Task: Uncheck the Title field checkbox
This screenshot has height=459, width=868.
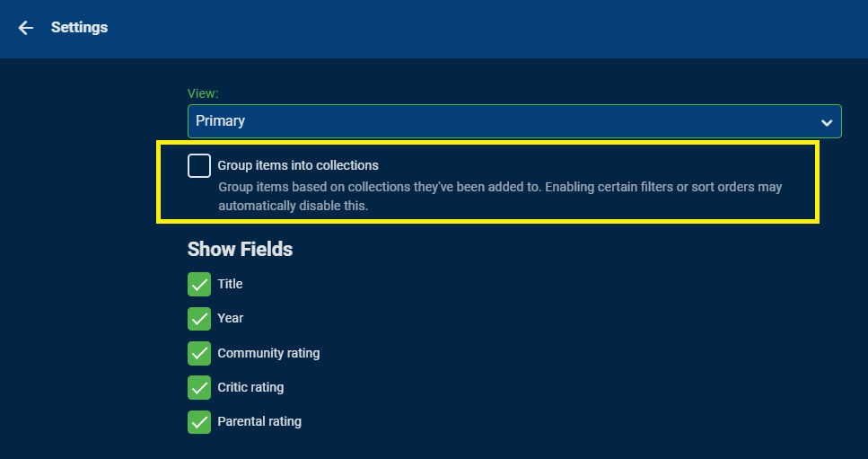Action: (x=199, y=285)
